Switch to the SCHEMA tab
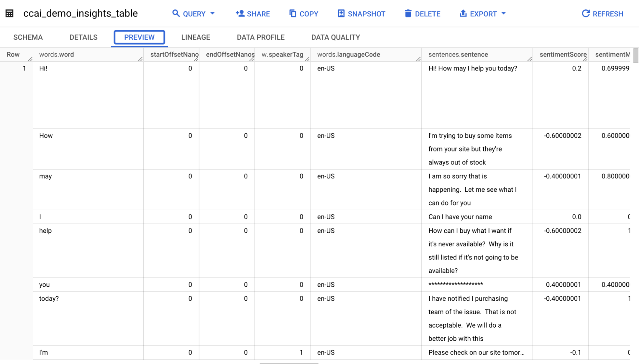This screenshot has width=639, height=364. [28, 37]
